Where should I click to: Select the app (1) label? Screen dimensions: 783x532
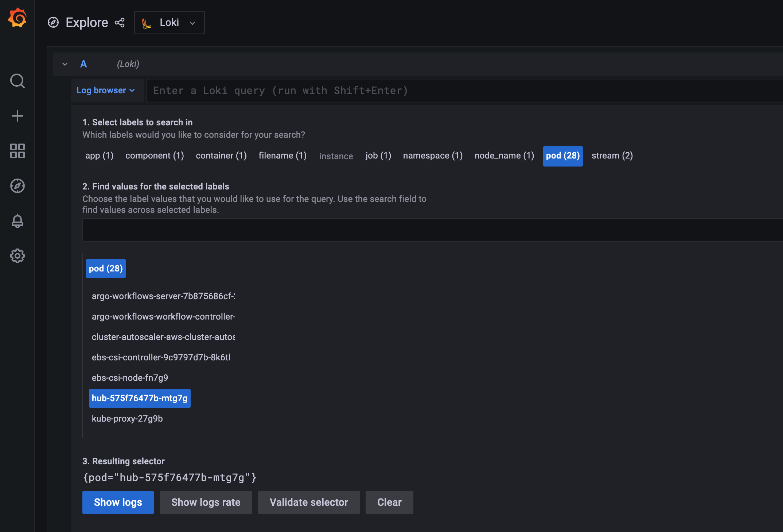(x=99, y=156)
